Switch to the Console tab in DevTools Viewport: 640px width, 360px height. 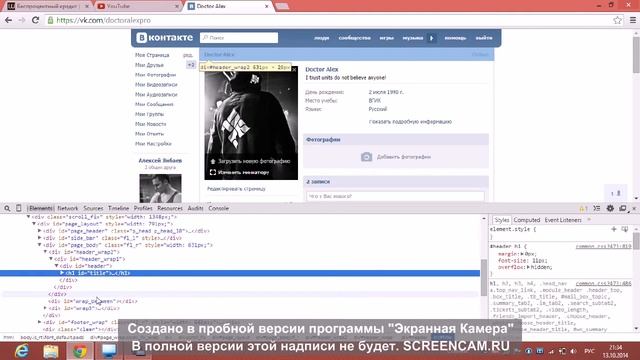218,208
